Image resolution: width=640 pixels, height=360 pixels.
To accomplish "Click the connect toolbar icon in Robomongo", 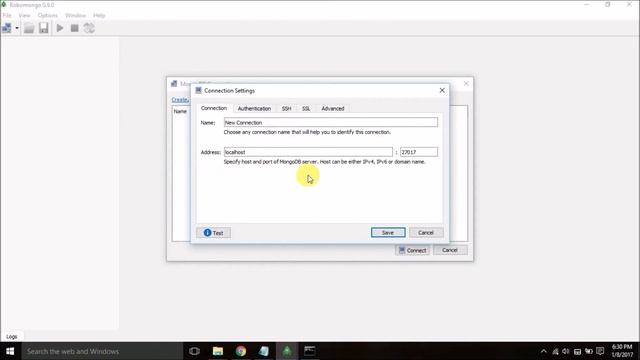I will [7, 28].
